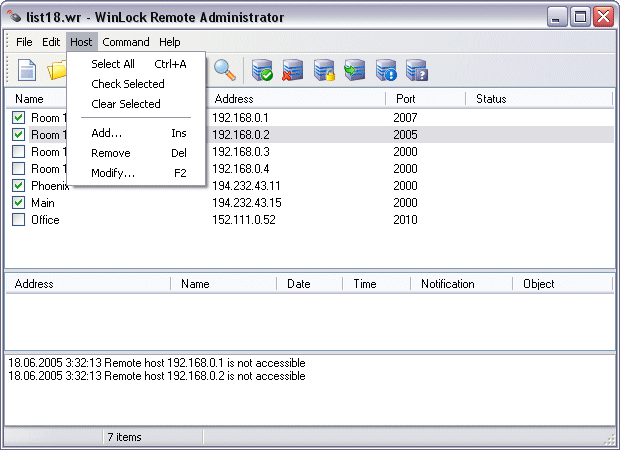
Task: Open the Edit menu
Action: [x=51, y=42]
